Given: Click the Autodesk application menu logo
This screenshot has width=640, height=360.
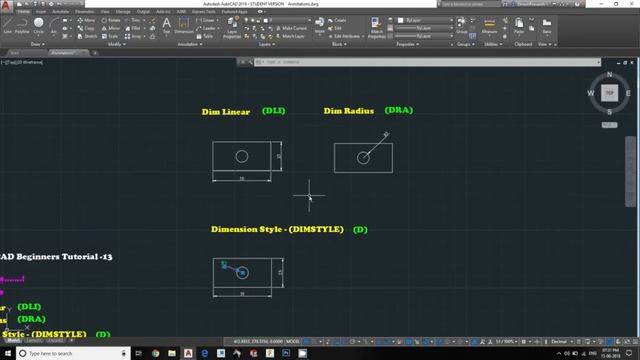Looking at the screenshot, I should 6,6.
